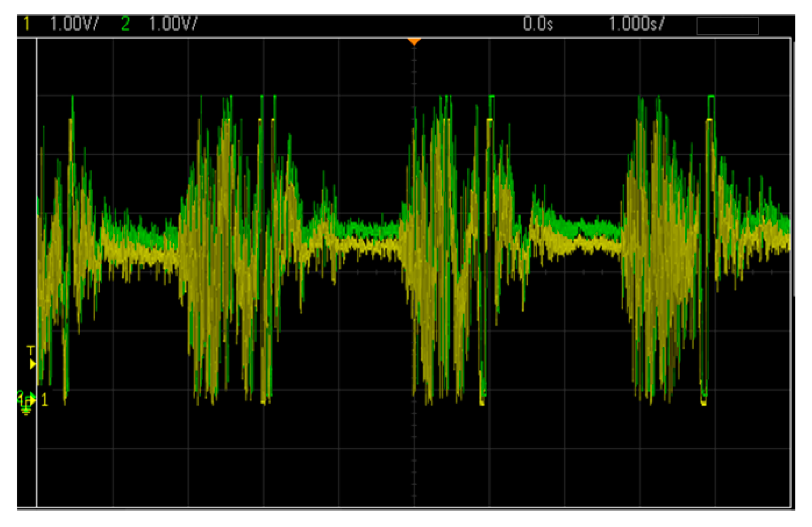The image size is (812, 527).
Task: Click the 0.0s horizontal delay readout
Action: pyautogui.click(x=538, y=24)
